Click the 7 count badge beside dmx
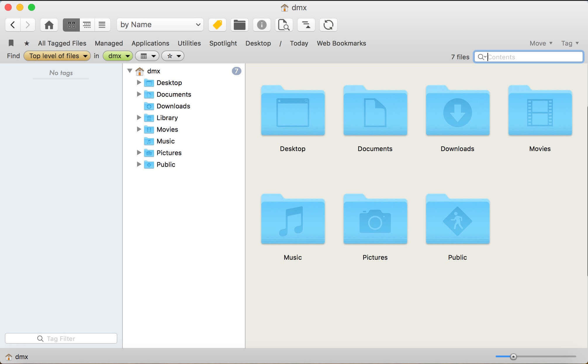This screenshot has width=588, height=364. pyautogui.click(x=236, y=71)
